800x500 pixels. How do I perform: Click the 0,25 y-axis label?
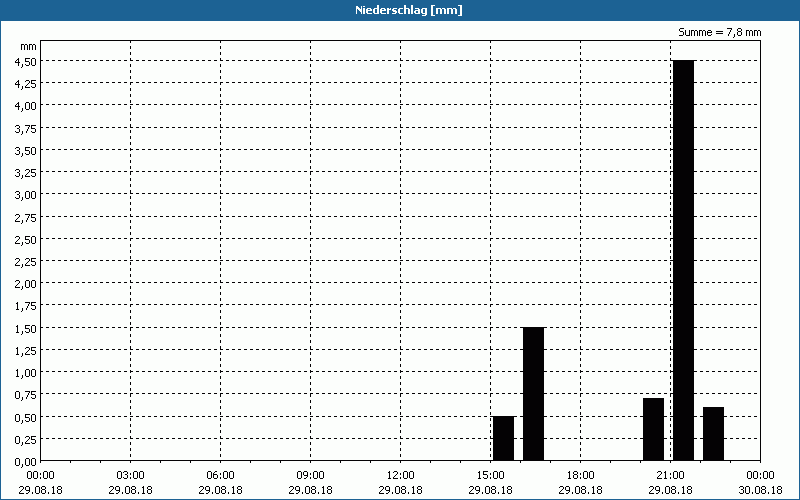[x=26, y=439]
